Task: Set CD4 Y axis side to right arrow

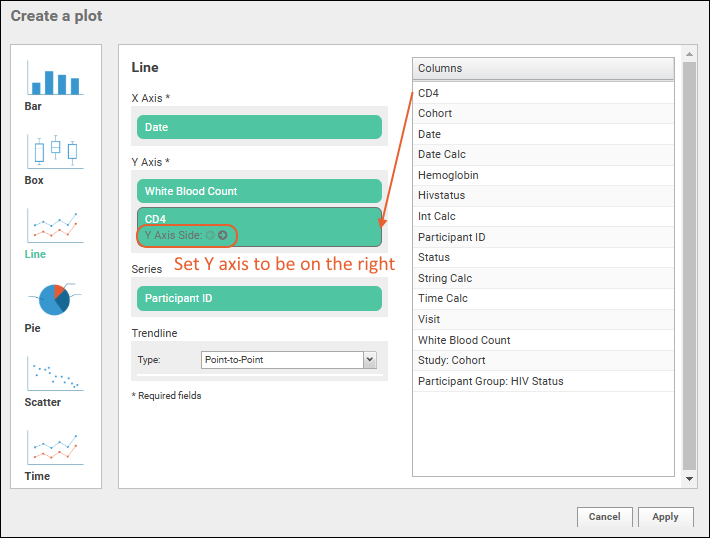Action: point(222,236)
